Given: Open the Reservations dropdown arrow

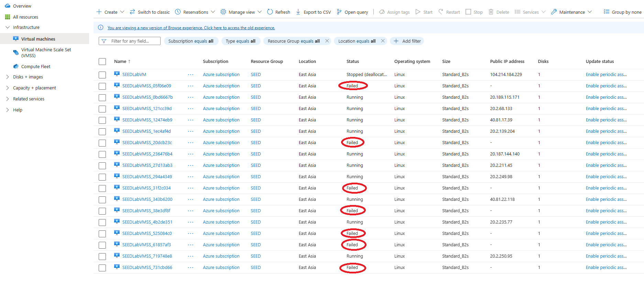Looking at the screenshot, I should click(213, 12).
